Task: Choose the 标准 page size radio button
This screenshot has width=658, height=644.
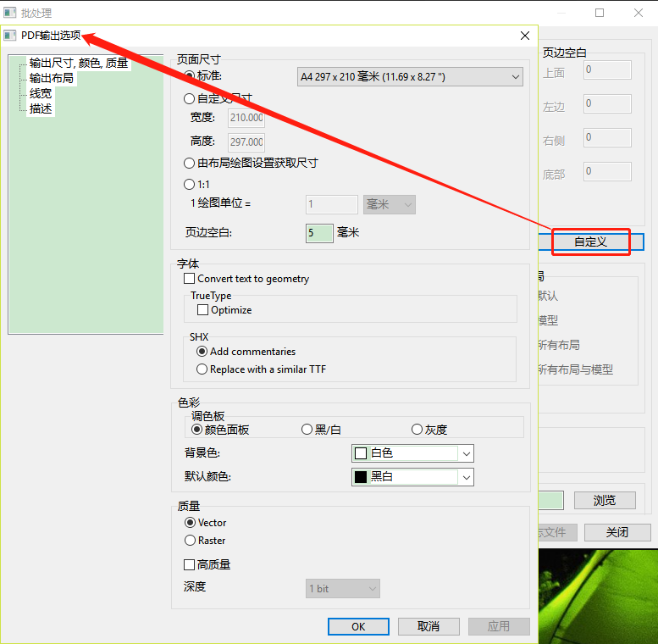Action: tap(189, 75)
